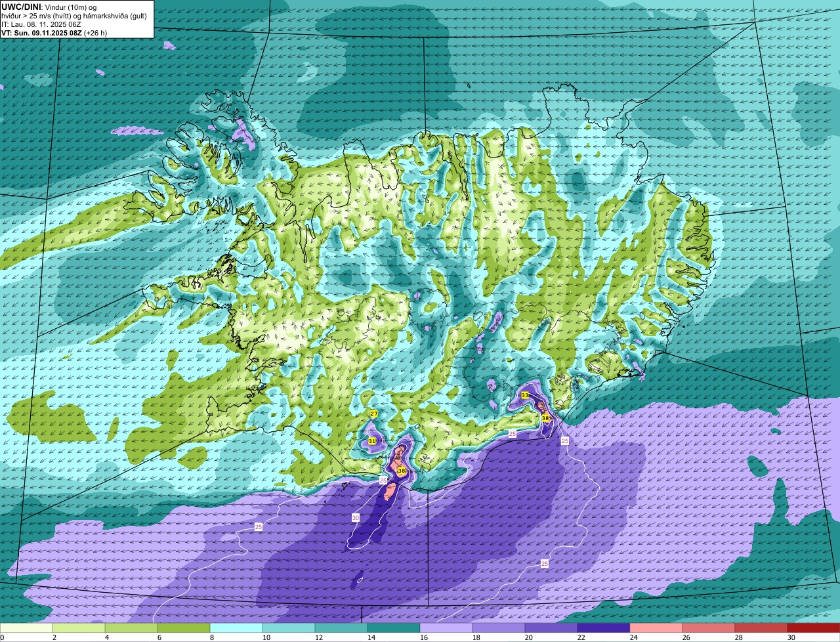The image size is (840, 642).
Task: Click the 38 gust label south of the 31 label
Action: (402, 471)
